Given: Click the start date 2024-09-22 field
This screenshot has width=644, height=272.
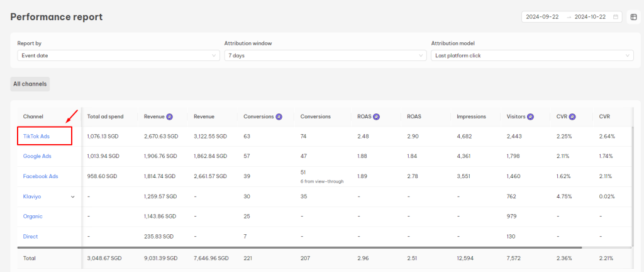Looking at the screenshot, I should 543,17.
